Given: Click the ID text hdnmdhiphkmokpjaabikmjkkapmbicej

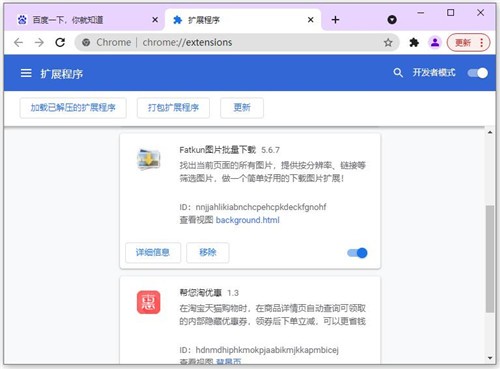Looking at the screenshot, I should pyautogui.click(x=267, y=350).
